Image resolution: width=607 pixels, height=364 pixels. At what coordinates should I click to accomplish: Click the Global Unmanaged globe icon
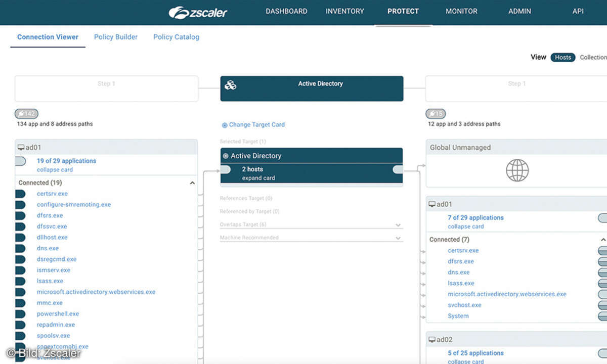(x=517, y=170)
